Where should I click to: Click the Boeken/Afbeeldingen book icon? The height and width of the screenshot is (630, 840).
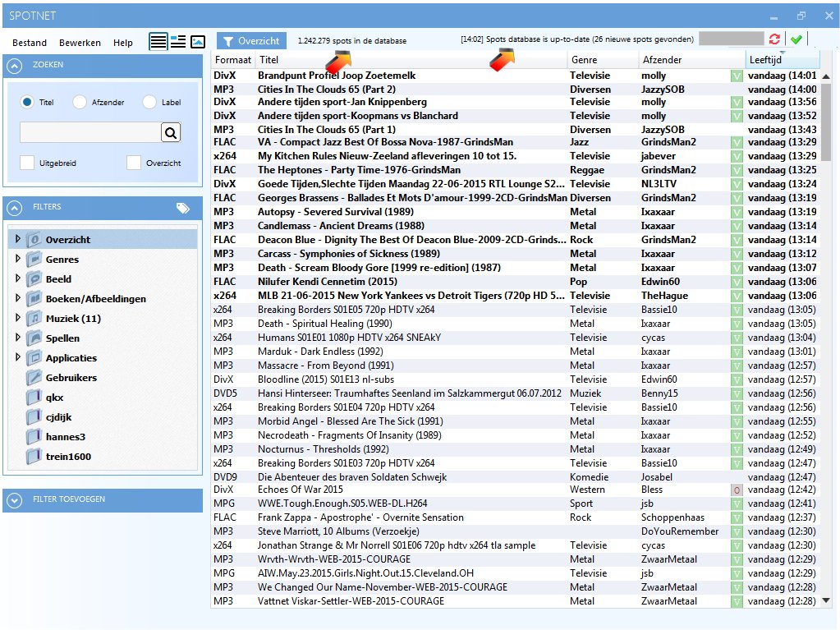[34, 298]
